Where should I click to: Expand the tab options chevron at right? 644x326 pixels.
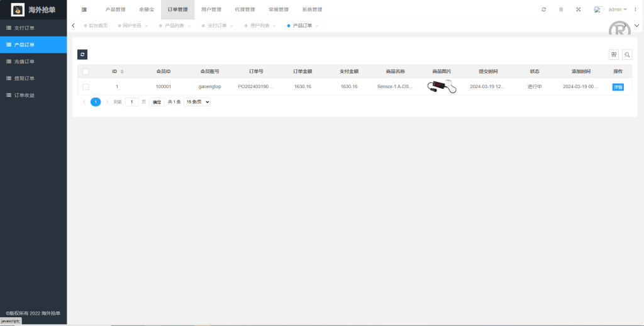pyautogui.click(x=636, y=25)
